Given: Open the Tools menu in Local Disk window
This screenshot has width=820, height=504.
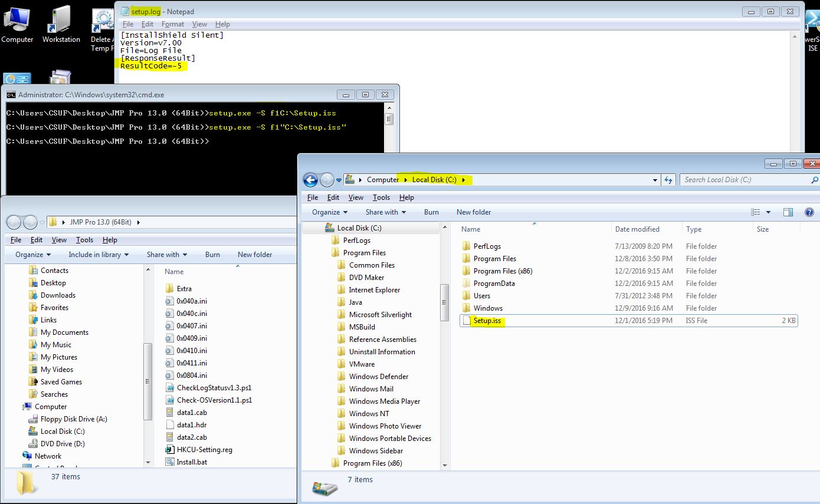Looking at the screenshot, I should coord(381,197).
